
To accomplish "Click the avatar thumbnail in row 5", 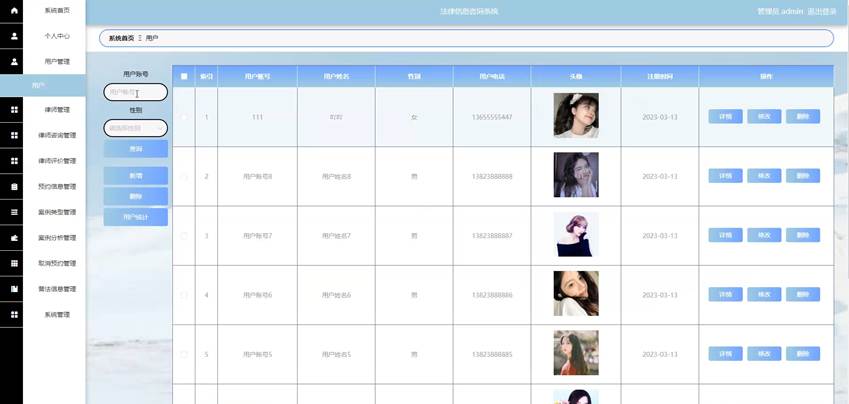I will (576, 353).
